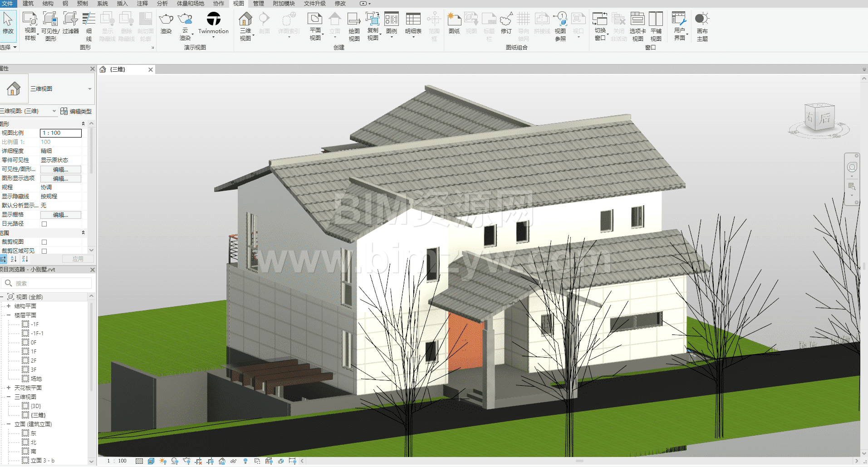Image resolution: width=868 pixels, height=467 pixels.
Task: Enable the Crop View (裁剪视图) checkbox
Action: pyautogui.click(x=44, y=242)
